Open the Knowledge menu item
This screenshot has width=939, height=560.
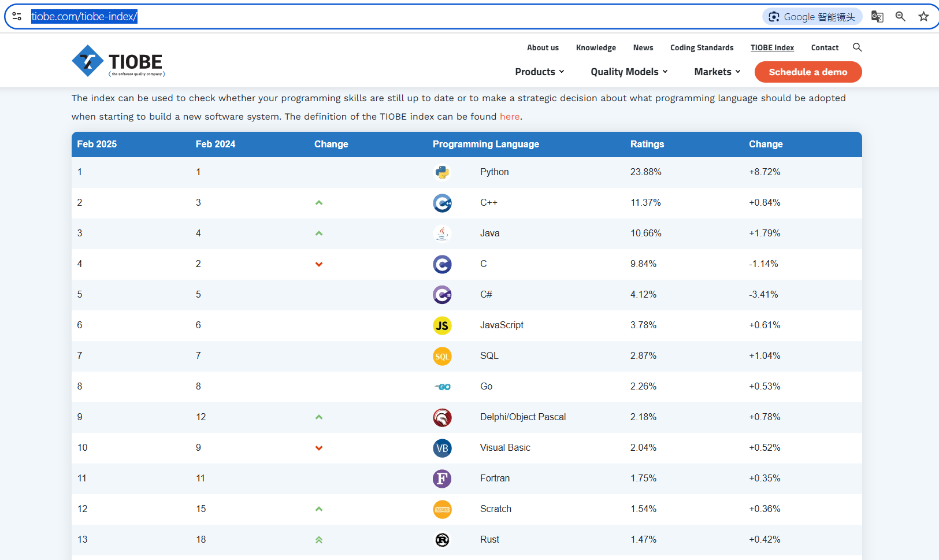coord(596,47)
